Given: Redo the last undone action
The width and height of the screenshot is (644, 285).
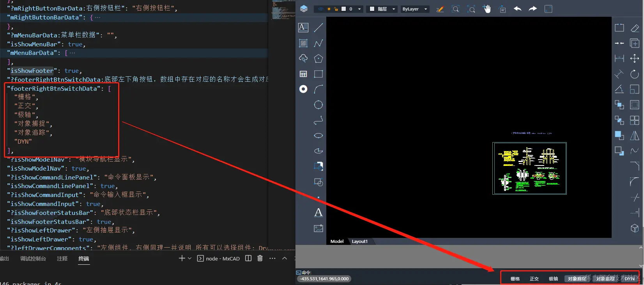Looking at the screenshot, I should [533, 9].
